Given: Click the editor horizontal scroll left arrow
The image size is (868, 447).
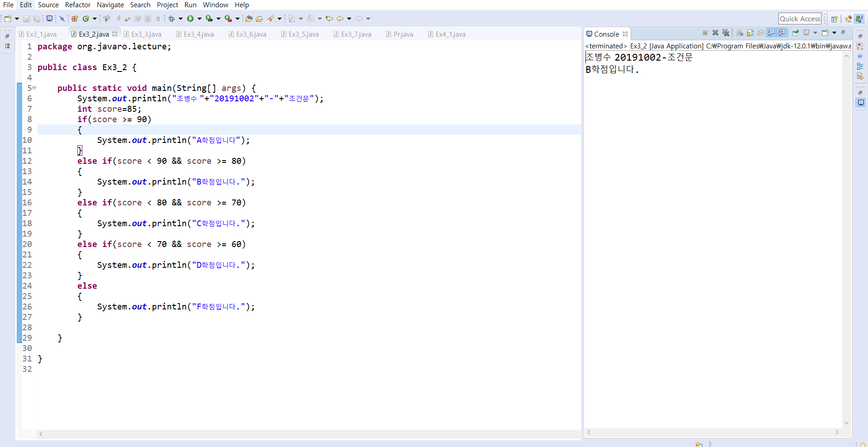Looking at the screenshot, I should [x=41, y=434].
